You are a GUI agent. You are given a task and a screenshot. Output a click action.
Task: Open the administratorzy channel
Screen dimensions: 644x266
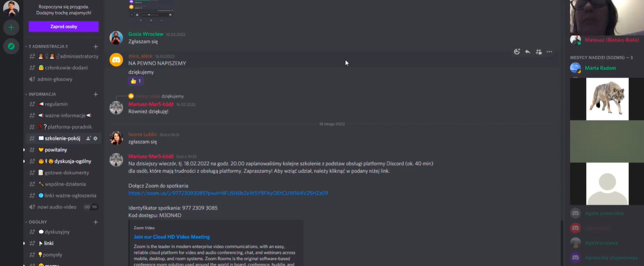pos(63,57)
